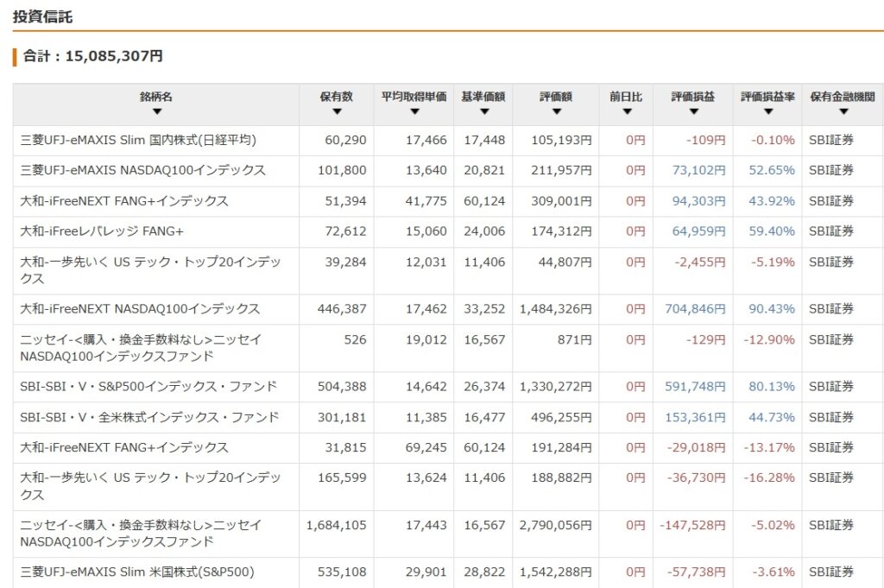The height and width of the screenshot is (588, 884).
Task: Select 三菱UFJ-eMAXIS NASDAQ100インデックス fund name
Action: 142,170
